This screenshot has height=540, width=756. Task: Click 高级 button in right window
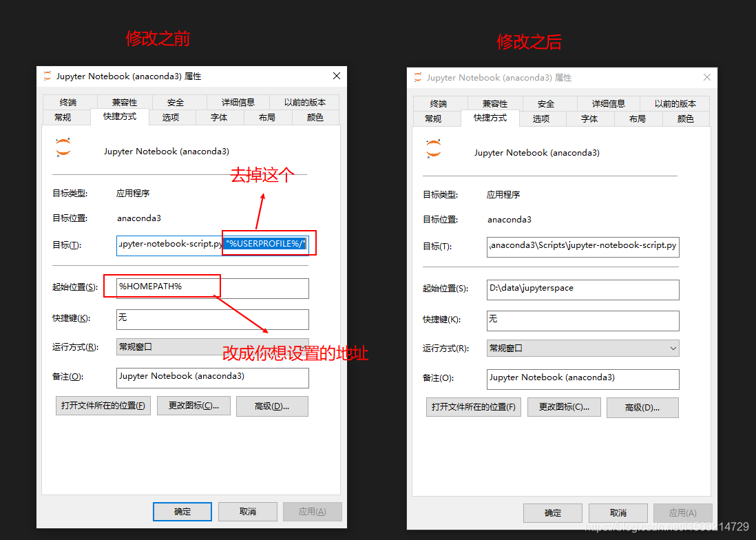642,408
